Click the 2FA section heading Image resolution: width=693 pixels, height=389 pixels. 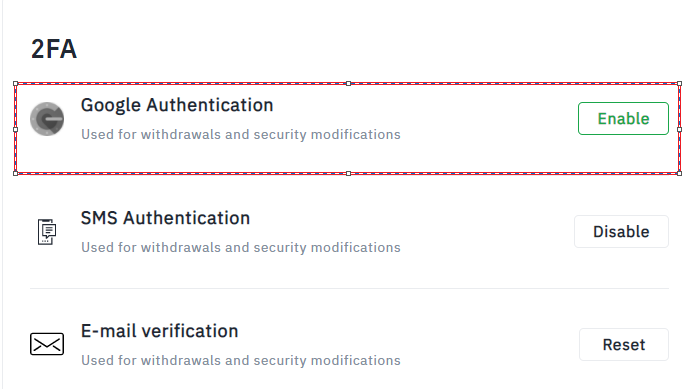54,49
